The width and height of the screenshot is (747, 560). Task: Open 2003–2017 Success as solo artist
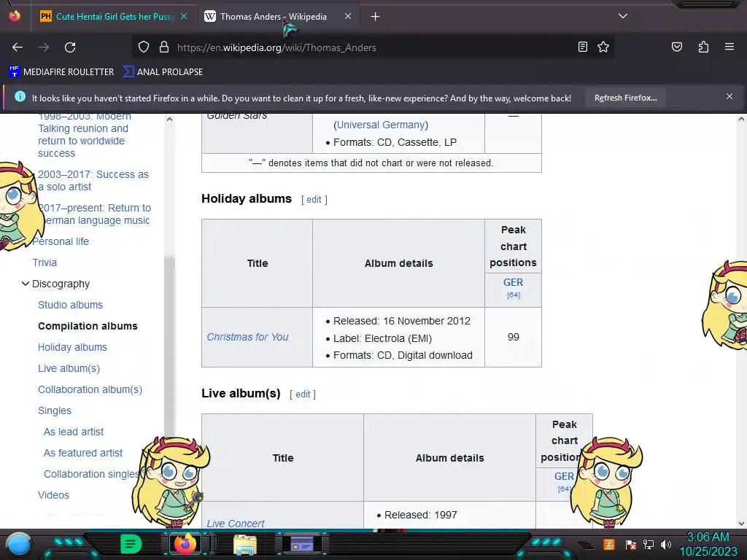[x=93, y=181]
